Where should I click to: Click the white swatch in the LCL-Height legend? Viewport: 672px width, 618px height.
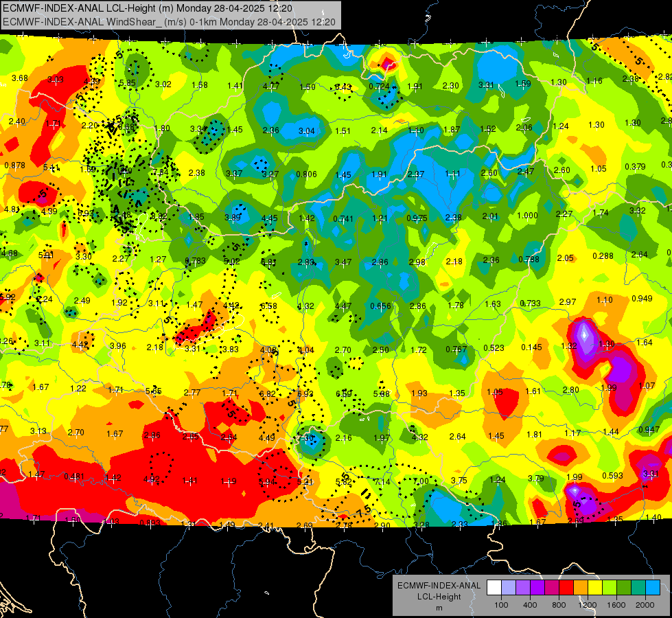494,587
